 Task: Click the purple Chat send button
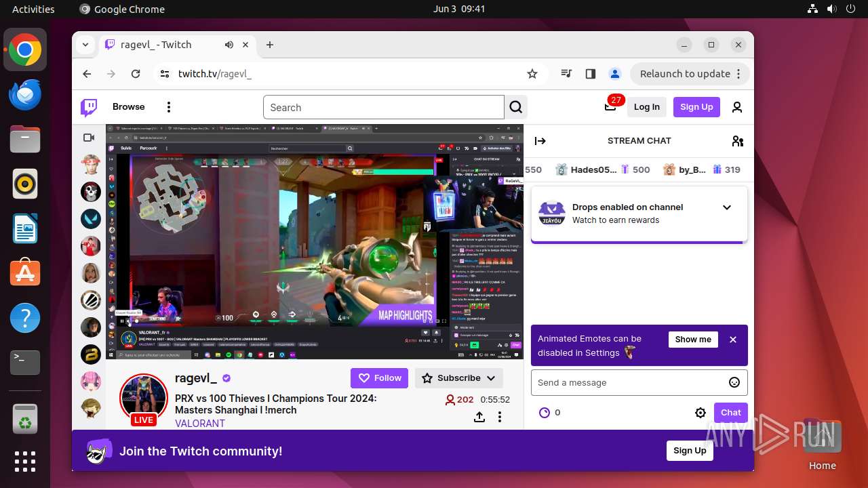point(730,412)
